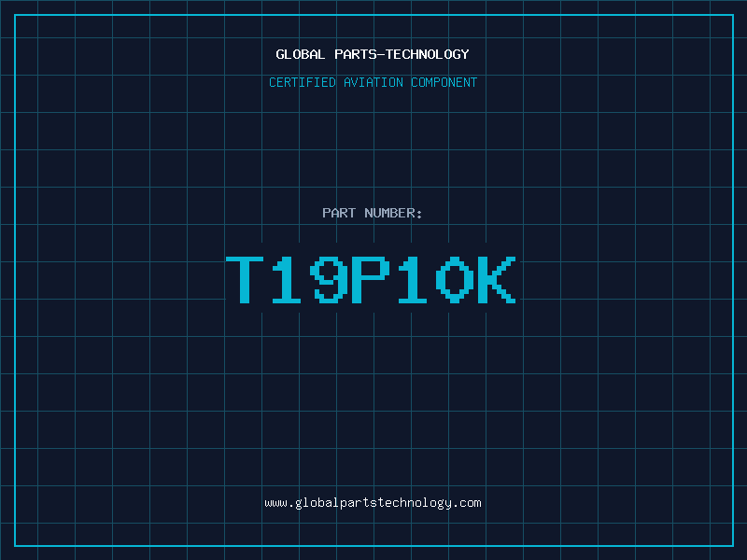Click the PART NUMBER: label
Image resolution: width=747 pixels, height=560 pixels.
(x=372, y=213)
